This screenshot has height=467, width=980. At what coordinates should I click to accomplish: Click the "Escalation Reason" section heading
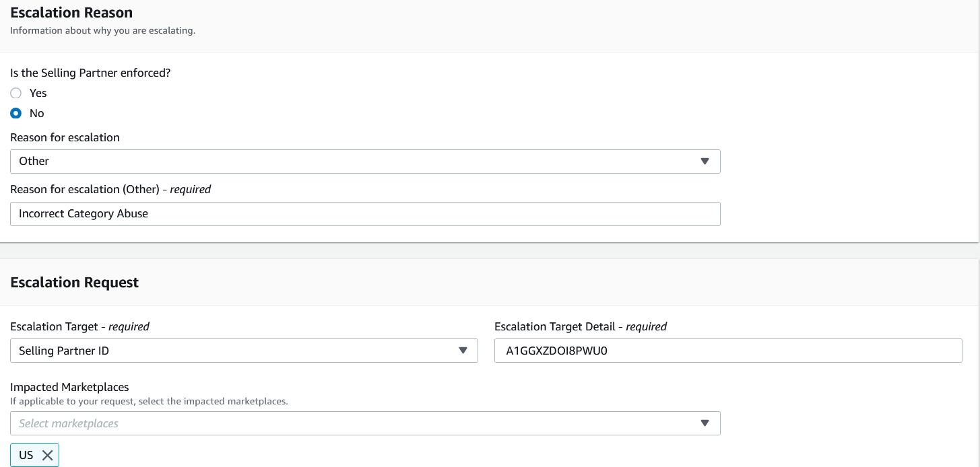pyautogui.click(x=71, y=13)
